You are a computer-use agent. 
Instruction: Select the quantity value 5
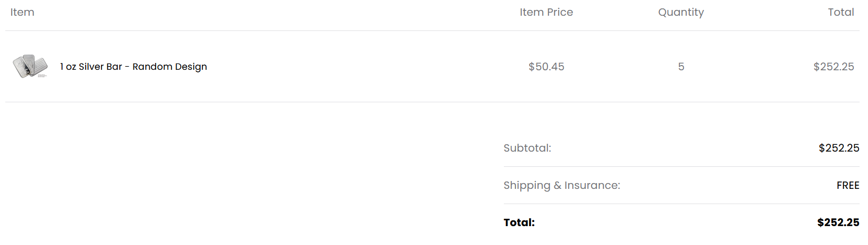click(681, 67)
